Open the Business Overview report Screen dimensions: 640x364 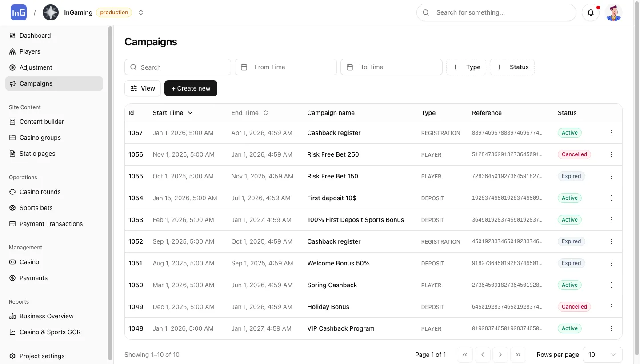(46, 316)
